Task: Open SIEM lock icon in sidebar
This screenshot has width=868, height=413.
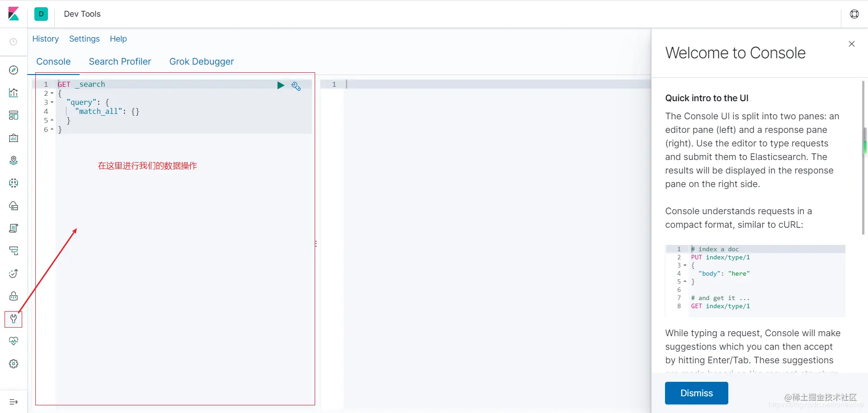Action: coord(14,296)
